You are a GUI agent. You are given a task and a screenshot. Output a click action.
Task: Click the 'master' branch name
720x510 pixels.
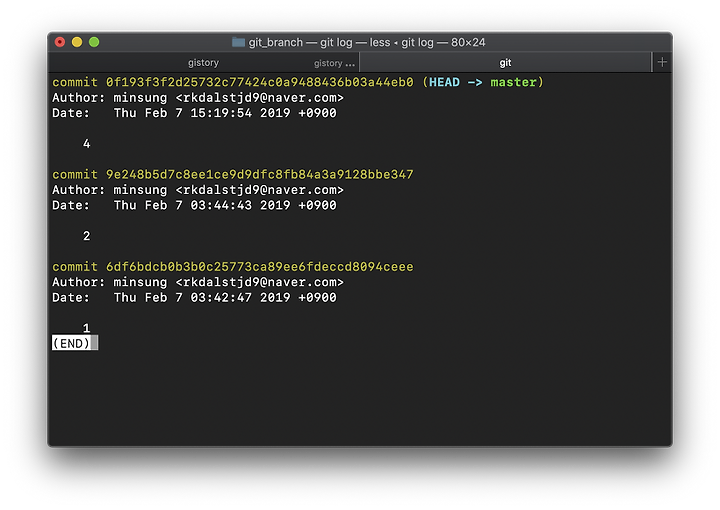point(513,82)
